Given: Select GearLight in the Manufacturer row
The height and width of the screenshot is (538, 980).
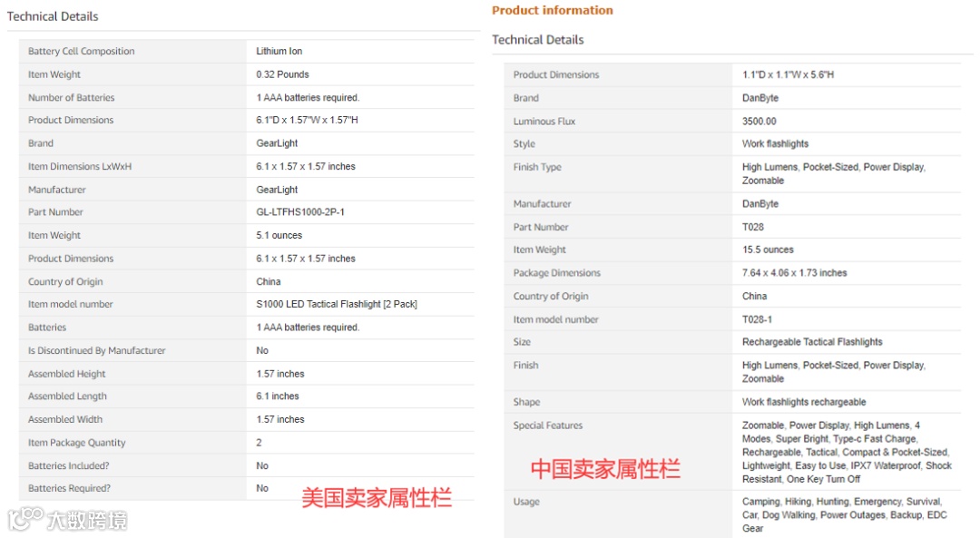Looking at the screenshot, I should (x=277, y=190).
